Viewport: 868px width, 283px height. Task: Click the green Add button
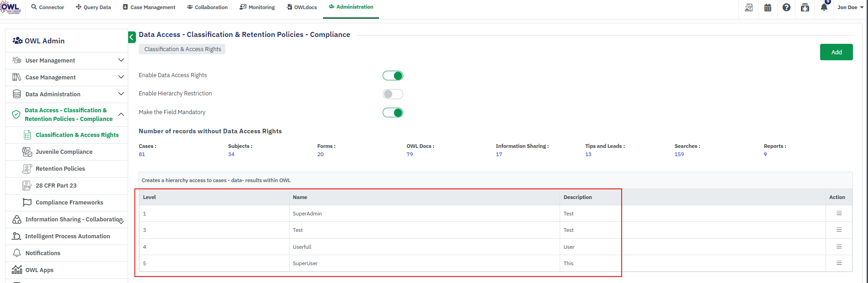point(836,52)
